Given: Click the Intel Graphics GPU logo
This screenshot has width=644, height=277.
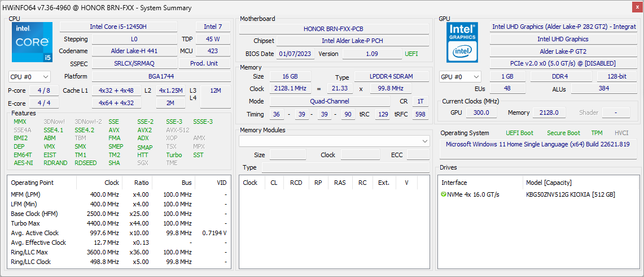Looking at the screenshot, I should [462, 42].
